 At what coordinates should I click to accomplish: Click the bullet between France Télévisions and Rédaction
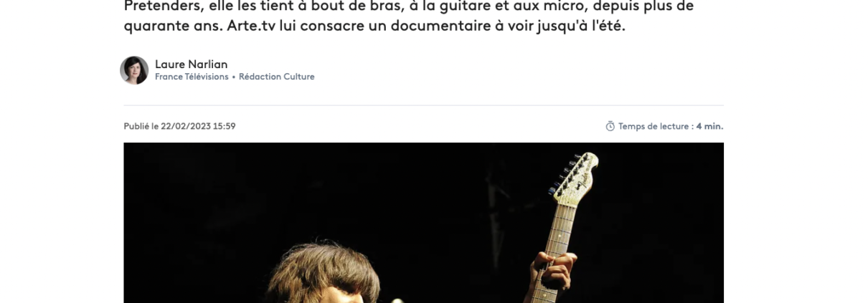point(234,77)
